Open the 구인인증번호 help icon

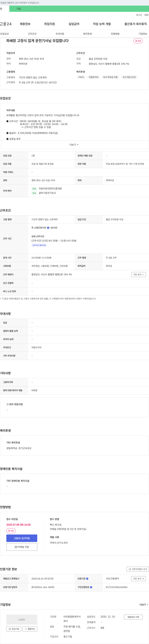point(91,587)
